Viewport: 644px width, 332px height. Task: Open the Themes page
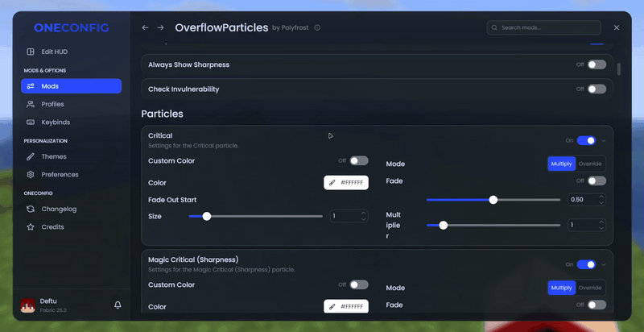click(46, 156)
